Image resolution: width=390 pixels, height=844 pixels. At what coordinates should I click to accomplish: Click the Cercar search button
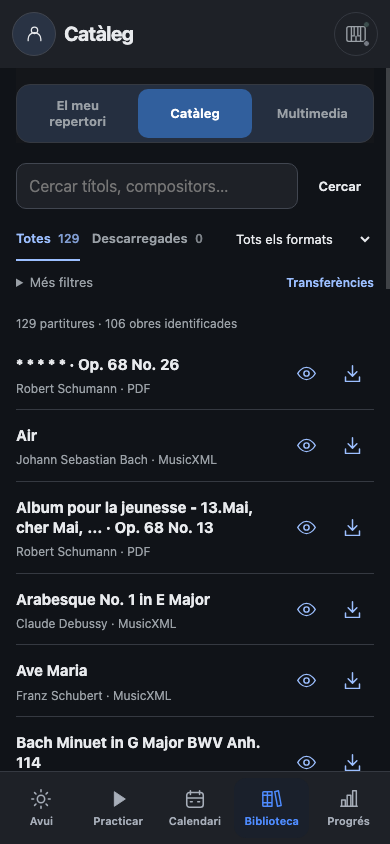point(339,186)
